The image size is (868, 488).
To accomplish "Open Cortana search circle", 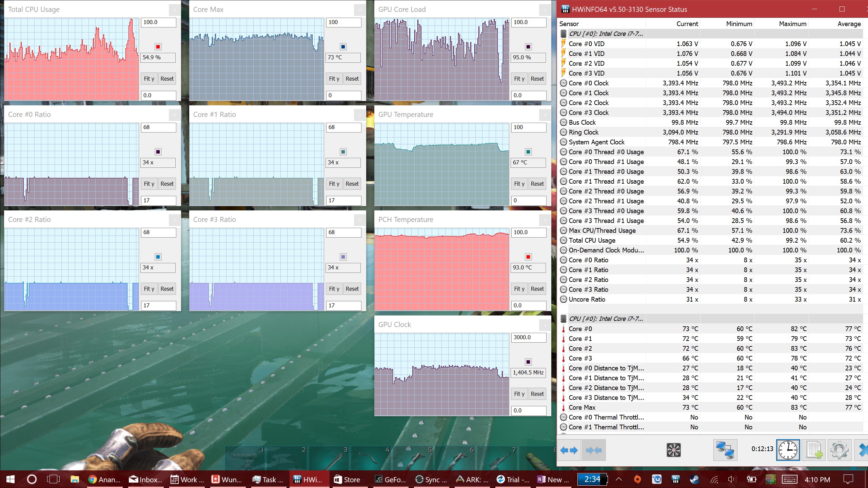I will coord(32,479).
